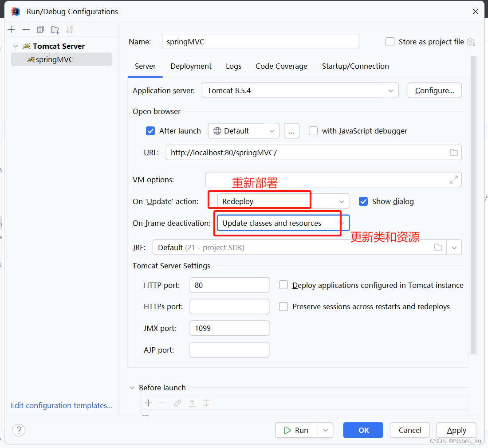Viewport: 488px width, 448px height.
Task: Click the browser ellipsis button
Action: pos(291,131)
